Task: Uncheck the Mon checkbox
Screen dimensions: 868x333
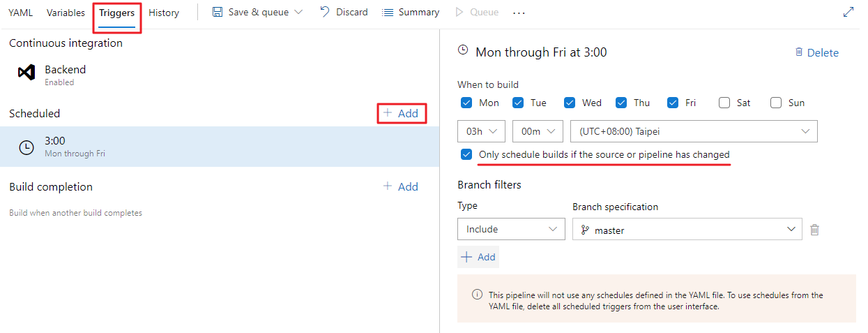Action: 466,103
